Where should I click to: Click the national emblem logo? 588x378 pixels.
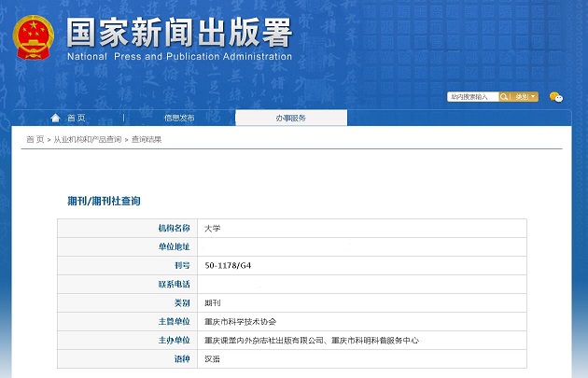tap(34, 36)
